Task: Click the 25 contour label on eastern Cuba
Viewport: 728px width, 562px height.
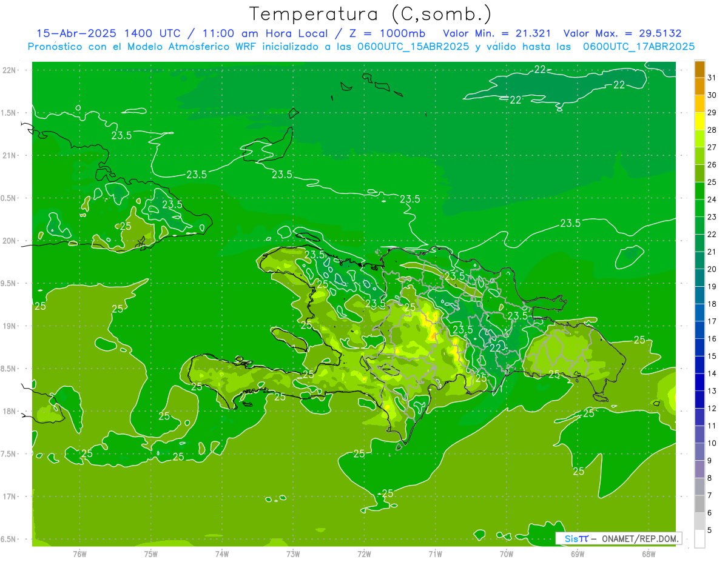Action: (126, 226)
